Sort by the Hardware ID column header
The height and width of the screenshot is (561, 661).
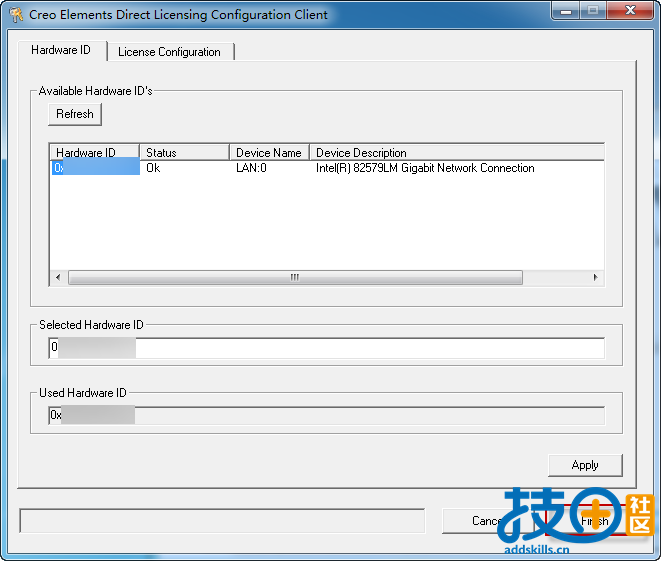[95, 153]
